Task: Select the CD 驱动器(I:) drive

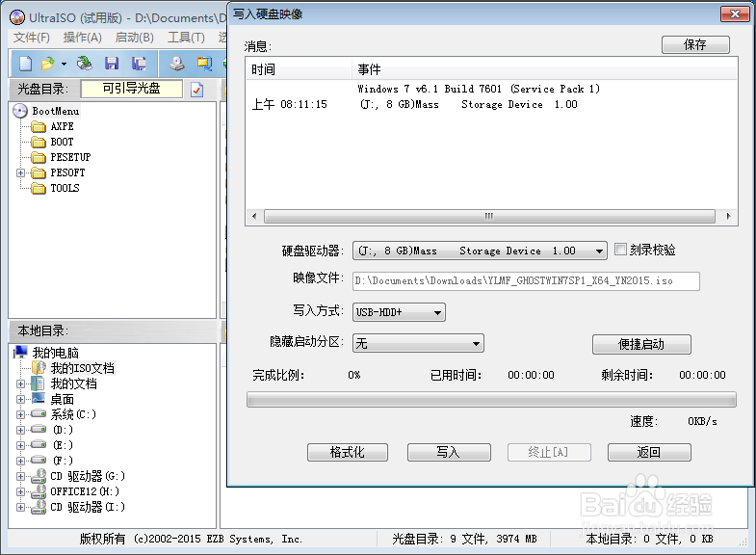Action: (88, 507)
